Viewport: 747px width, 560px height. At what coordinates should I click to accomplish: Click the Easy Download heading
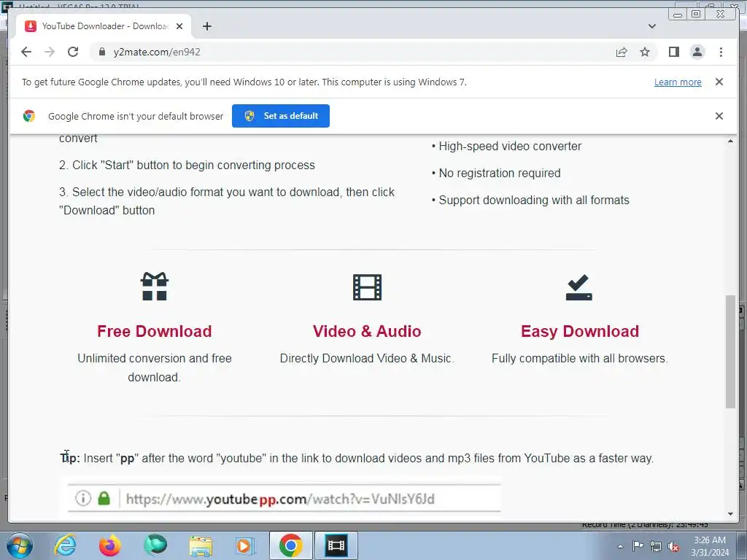(x=580, y=332)
